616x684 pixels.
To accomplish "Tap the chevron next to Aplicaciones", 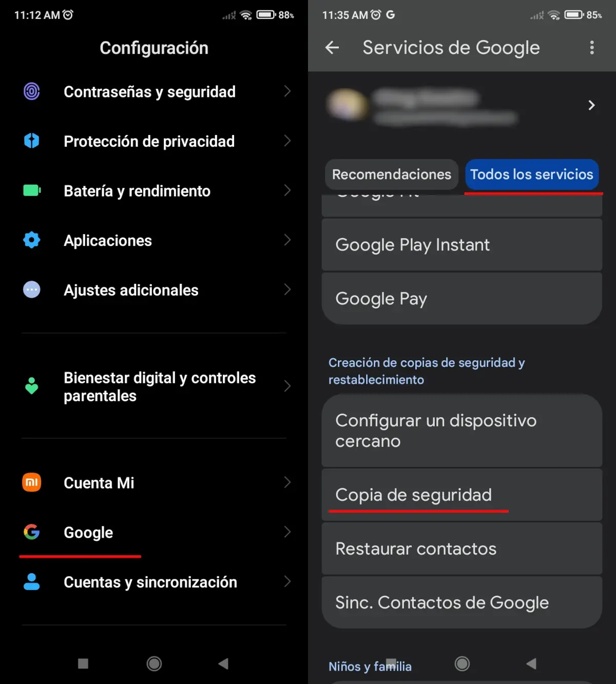I will tap(287, 240).
